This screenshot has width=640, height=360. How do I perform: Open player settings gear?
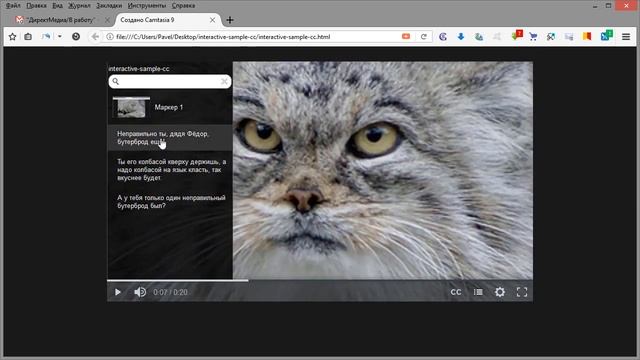tap(500, 292)
